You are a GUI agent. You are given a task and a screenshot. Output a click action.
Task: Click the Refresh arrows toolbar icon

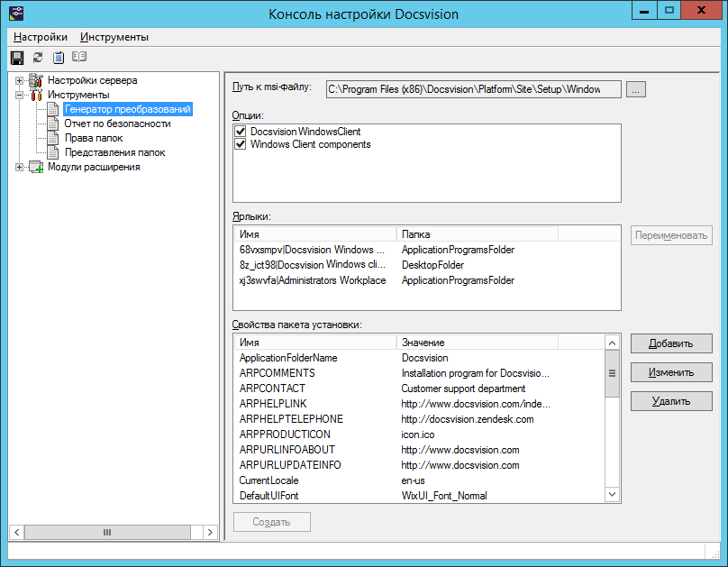click(38, 57)
